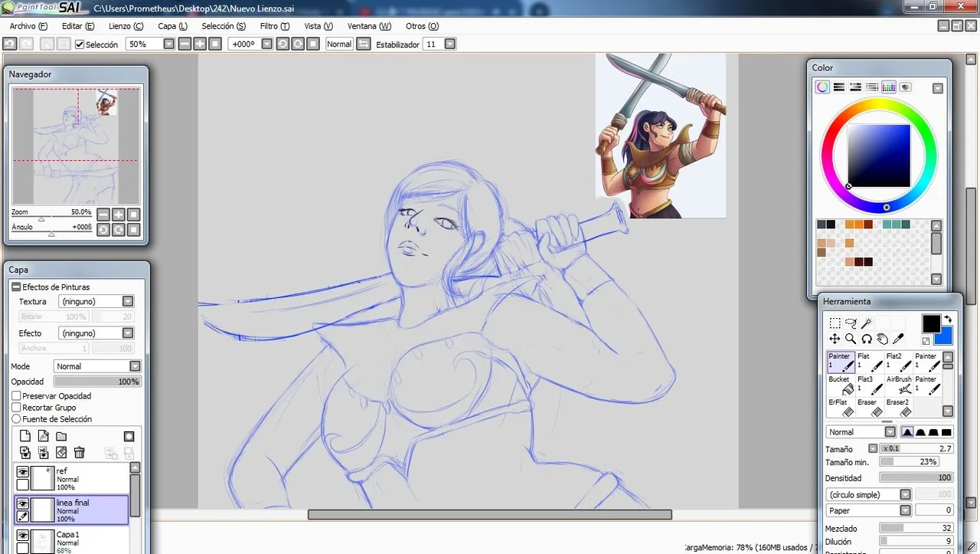
Task: Enable Recortar Grupo checkbox
Action: point(16,408)
